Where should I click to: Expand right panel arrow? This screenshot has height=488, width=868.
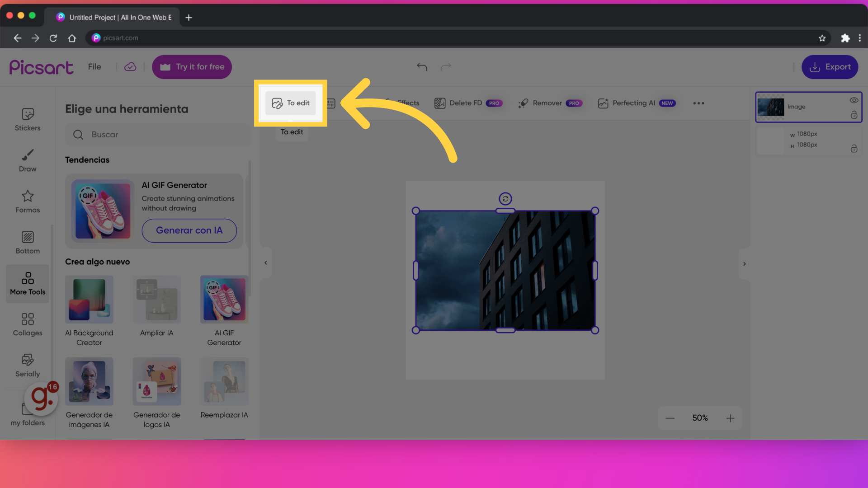tap(745, 263)
